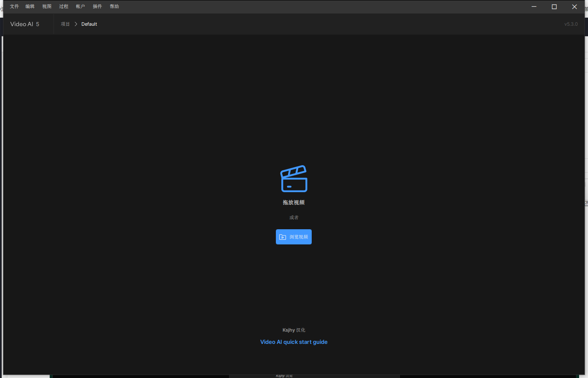
Task: Click the 浏览视频 browse button
Action: tap(294, 237)
